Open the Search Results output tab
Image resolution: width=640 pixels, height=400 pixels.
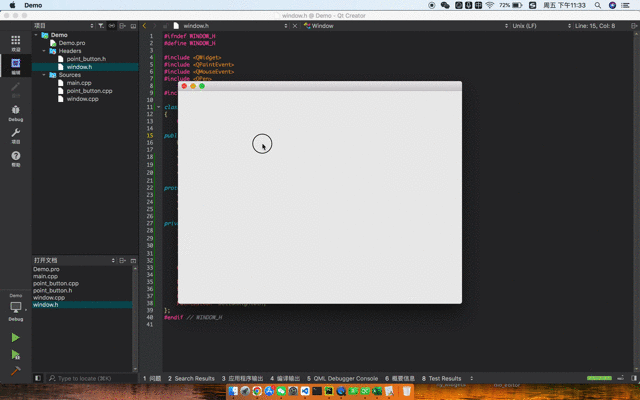pos(191,379)
